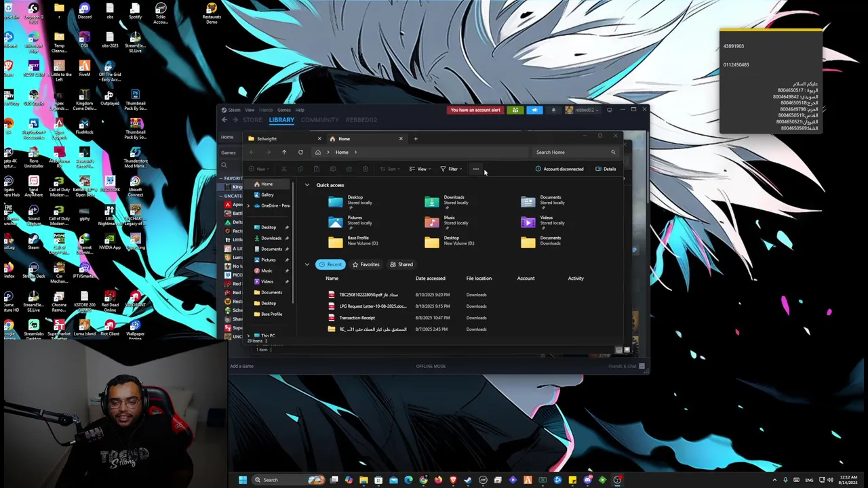Click the Windows Start button

[x=243, y=480]
